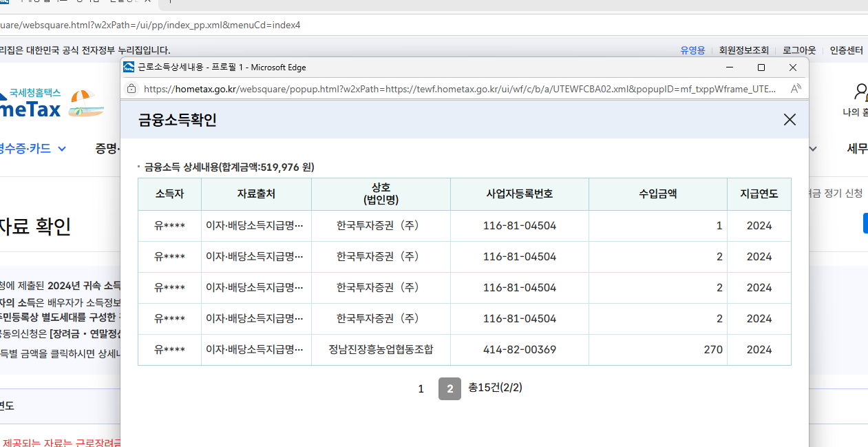The height and width of the screenshot is (447, 868).
Task: Go to pagination page 1
Action: (x=421, y=388)
